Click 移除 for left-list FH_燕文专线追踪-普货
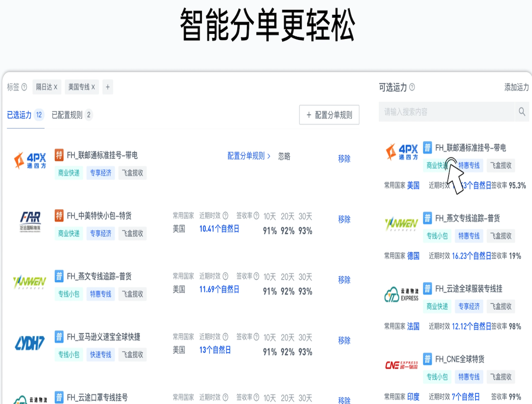This screenshot has height=404, width=532. [344, 280]
